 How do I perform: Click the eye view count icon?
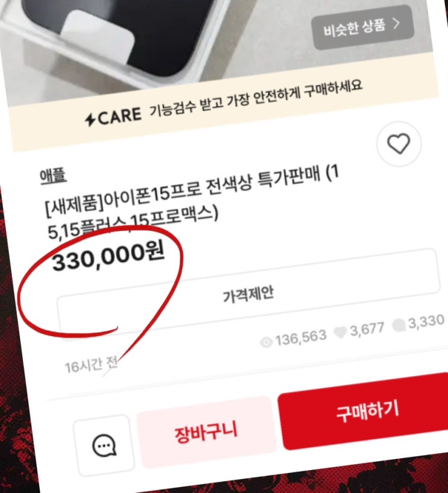(x=267, y=342)
